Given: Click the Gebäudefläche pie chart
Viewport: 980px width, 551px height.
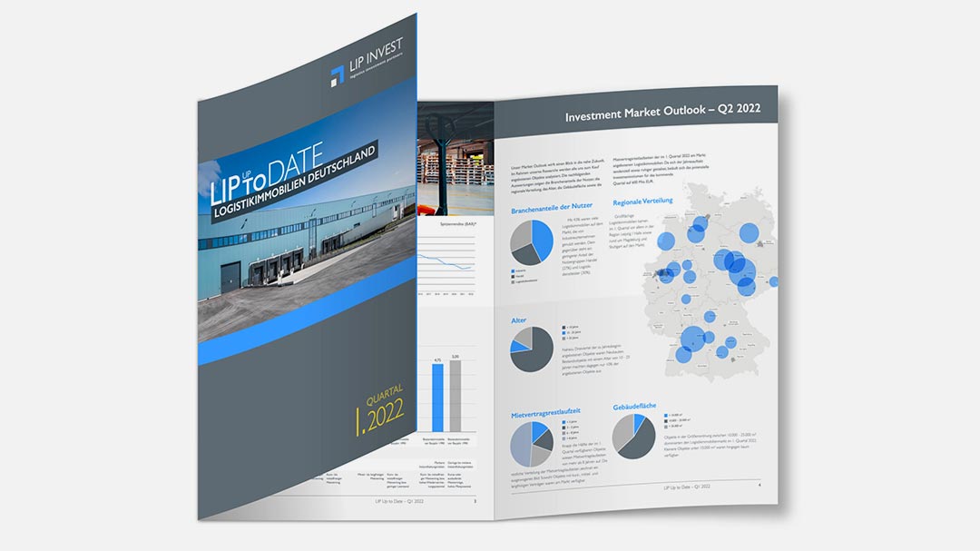Looking at the screenshot, I should [633, 437].
